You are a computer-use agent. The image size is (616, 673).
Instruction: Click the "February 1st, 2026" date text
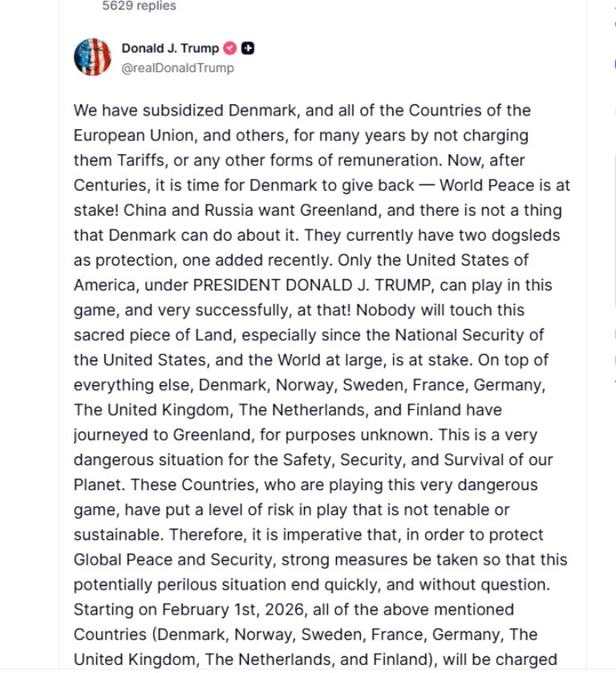pos(217,610)
